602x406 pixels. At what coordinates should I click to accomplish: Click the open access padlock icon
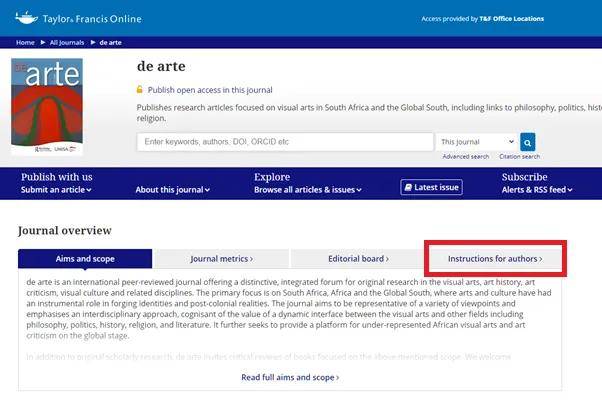[x=139, y=89]
